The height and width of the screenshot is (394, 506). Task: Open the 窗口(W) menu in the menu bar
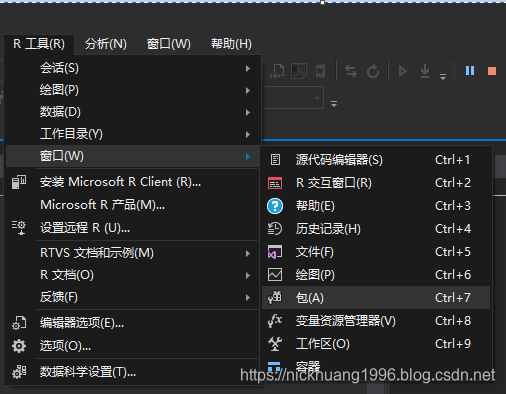pyautogui.click(x=169, y=44)
